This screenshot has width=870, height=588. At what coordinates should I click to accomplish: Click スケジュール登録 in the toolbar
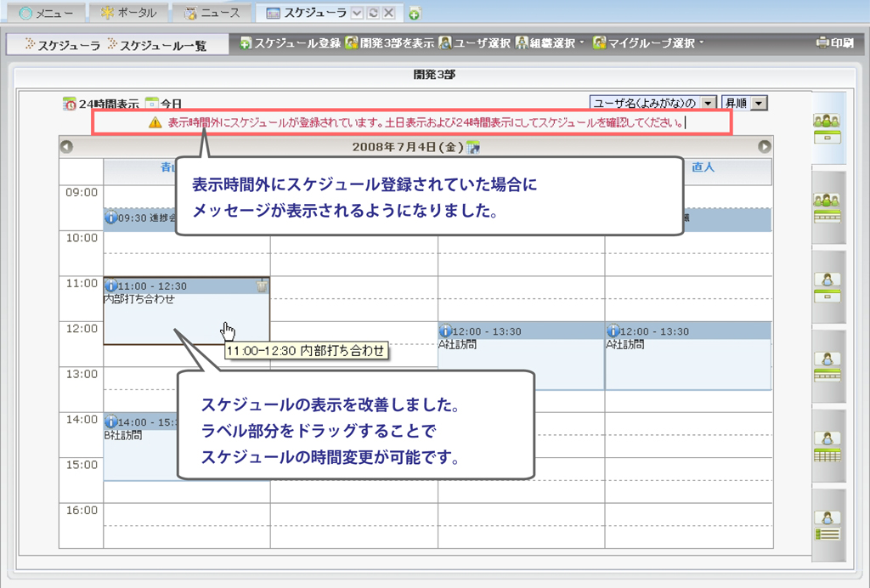tap(291, 42)
